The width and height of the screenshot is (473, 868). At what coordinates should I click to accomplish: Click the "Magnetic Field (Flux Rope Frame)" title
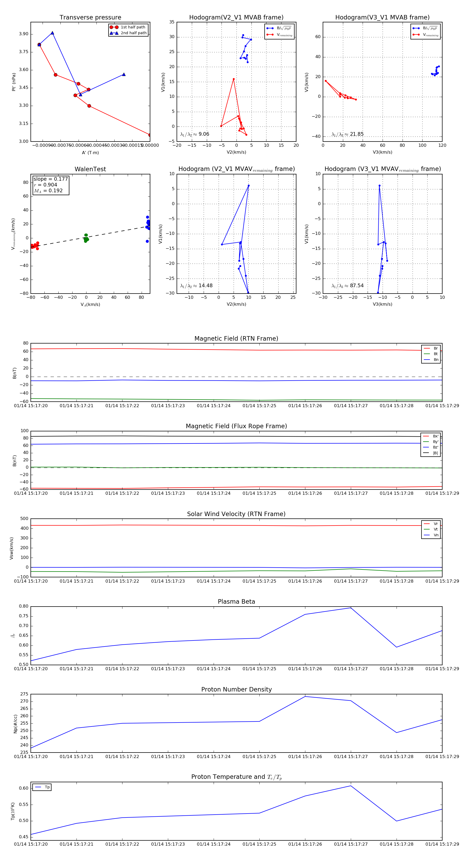[x=236, y=426]
